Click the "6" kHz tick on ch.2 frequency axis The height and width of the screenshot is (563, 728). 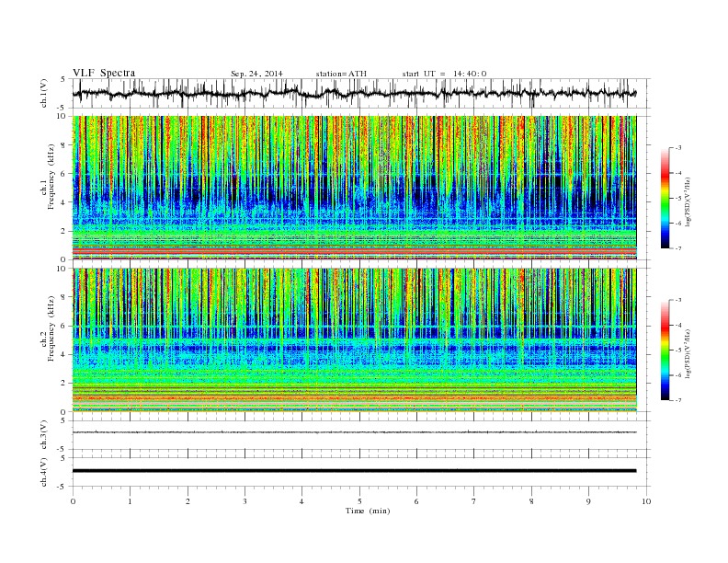point(64,326)
